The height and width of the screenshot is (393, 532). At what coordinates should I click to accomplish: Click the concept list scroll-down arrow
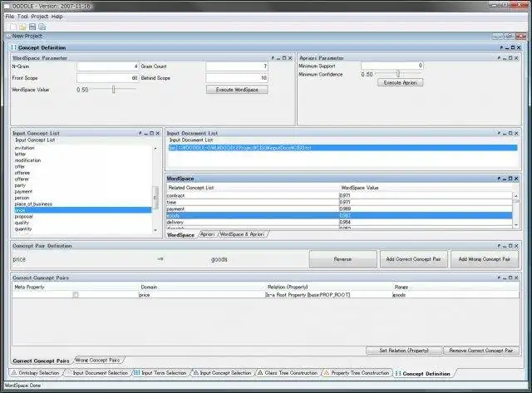click(x=155, y=230)
